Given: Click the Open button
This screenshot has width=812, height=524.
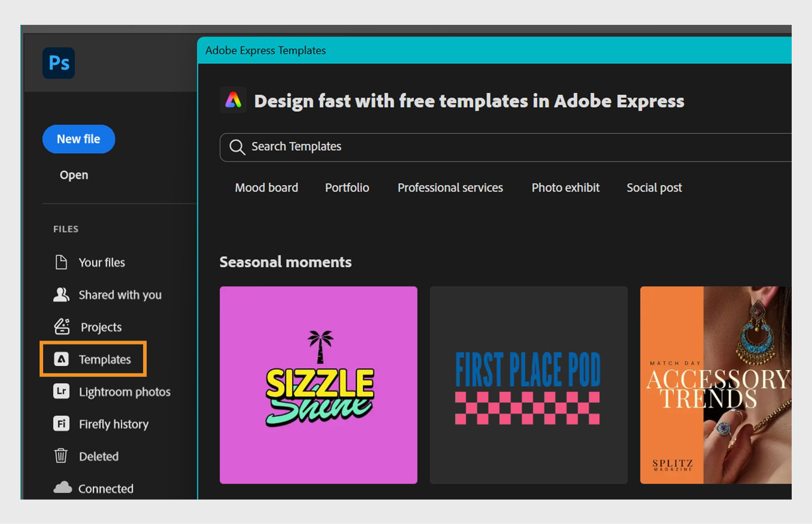Looking at the screenshot, I should click(74, 175).
